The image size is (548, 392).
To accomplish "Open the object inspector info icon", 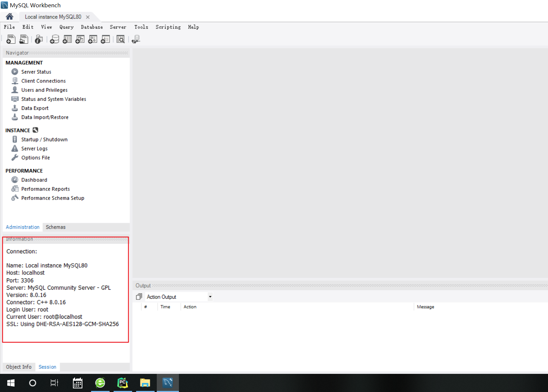I will click(x=39, y=39).
